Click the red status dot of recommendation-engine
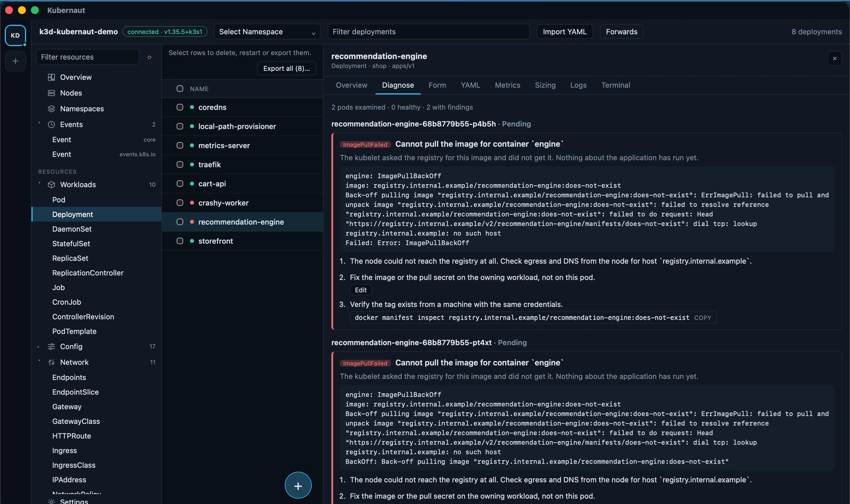This screenshot has width=850, height=504. click(192, 222)
